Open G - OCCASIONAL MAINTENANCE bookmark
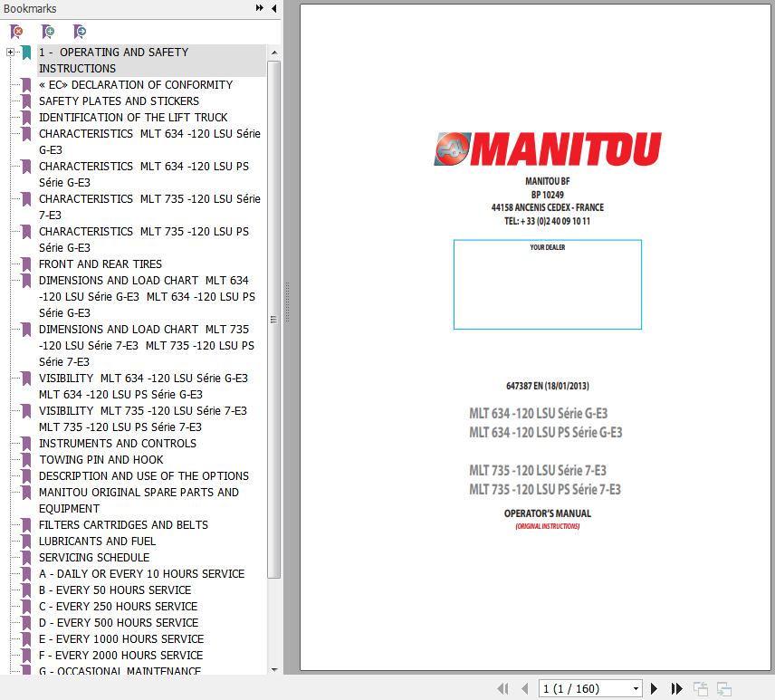 click(120, 671)
